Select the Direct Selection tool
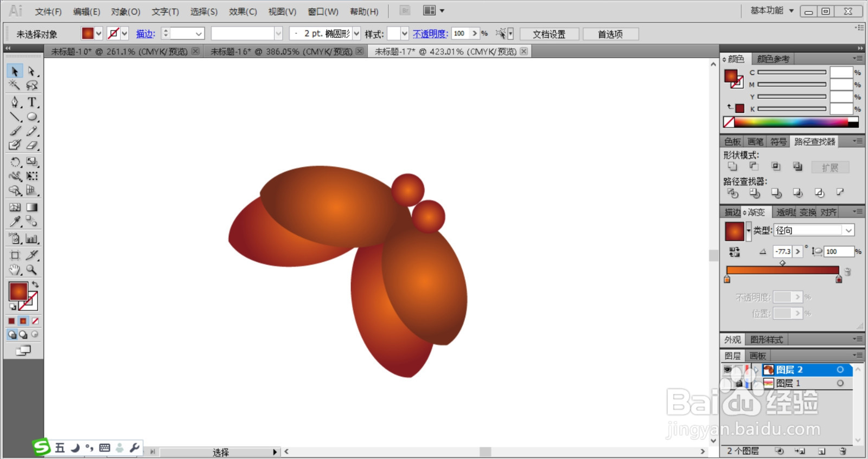The image size is (868, 459). pos(31,71)
